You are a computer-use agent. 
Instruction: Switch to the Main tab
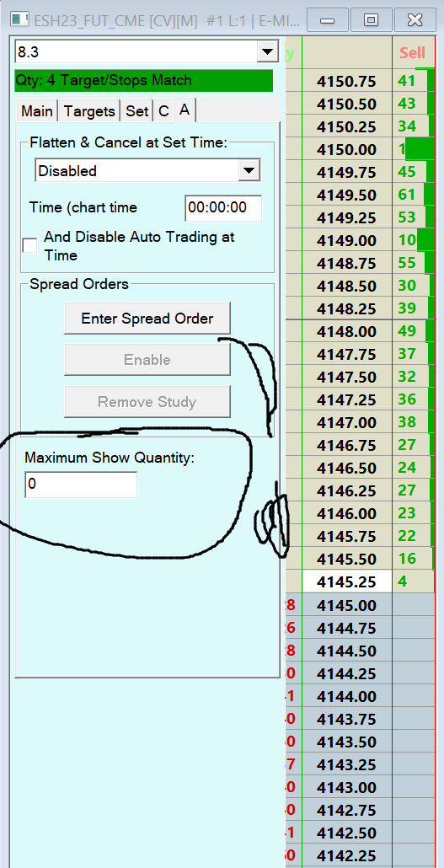tap(37, 111)
